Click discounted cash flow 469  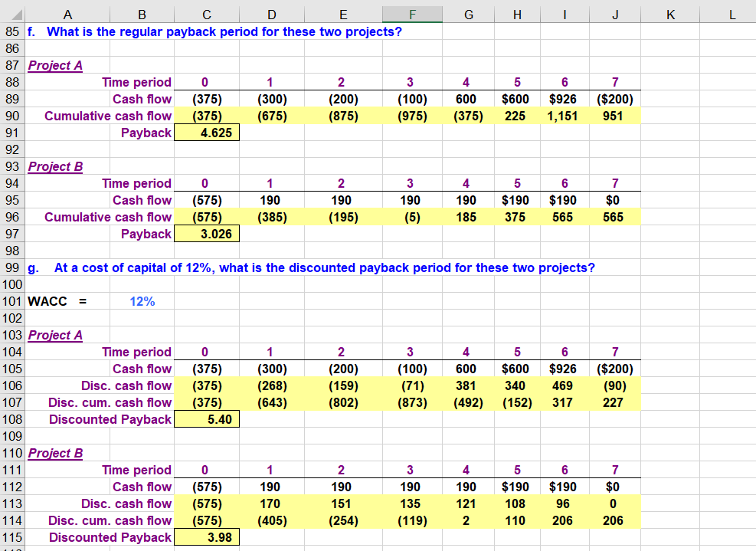pos(562,386)
